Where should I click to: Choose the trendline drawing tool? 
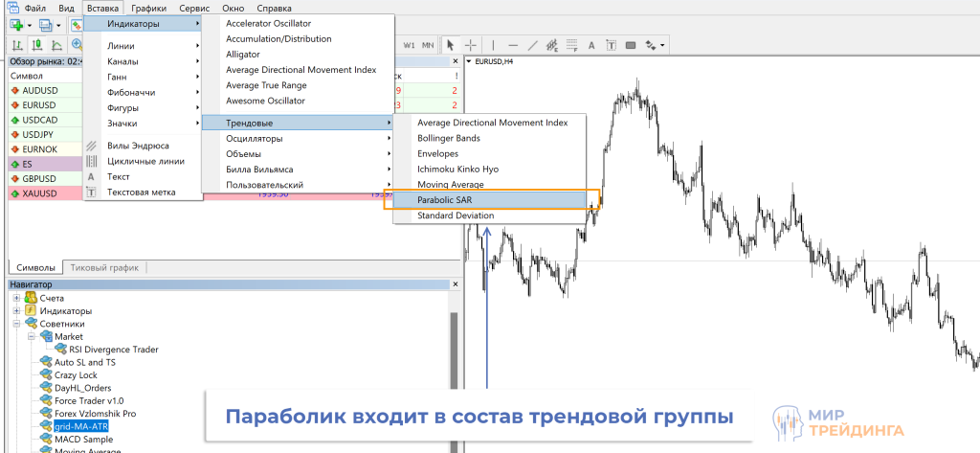coord(532,45)
